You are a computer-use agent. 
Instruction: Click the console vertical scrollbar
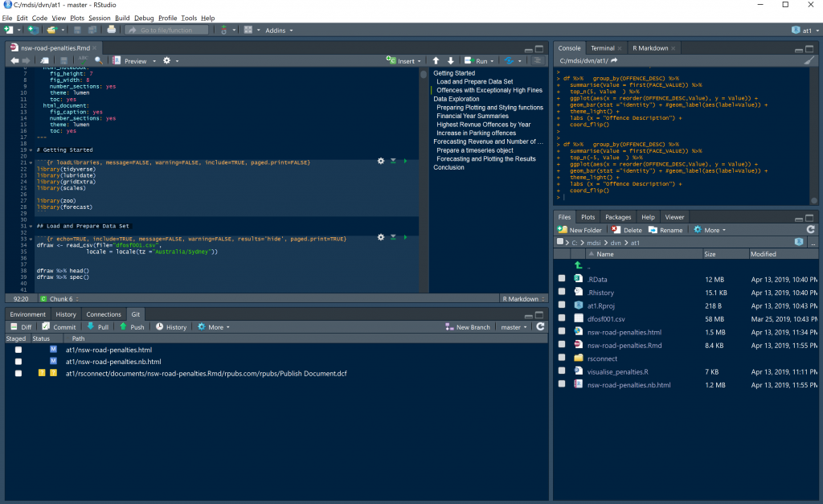pyautogui.click(x=814, y=137)
